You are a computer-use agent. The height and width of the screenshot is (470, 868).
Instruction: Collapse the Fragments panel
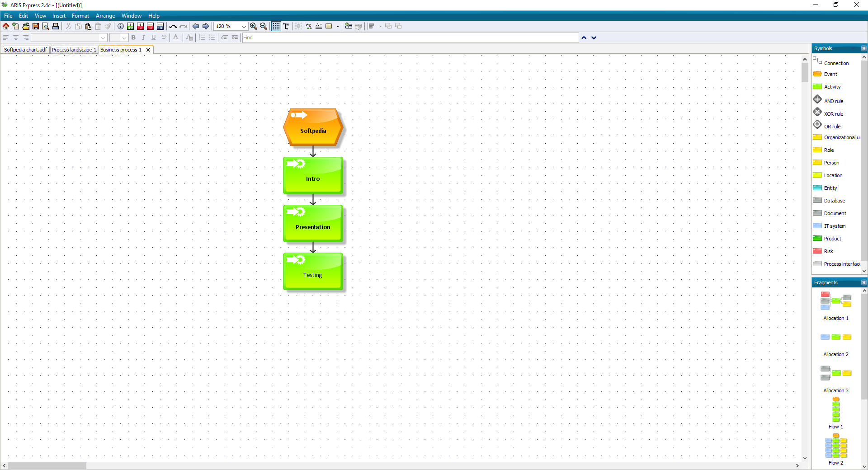coord(864,282)
